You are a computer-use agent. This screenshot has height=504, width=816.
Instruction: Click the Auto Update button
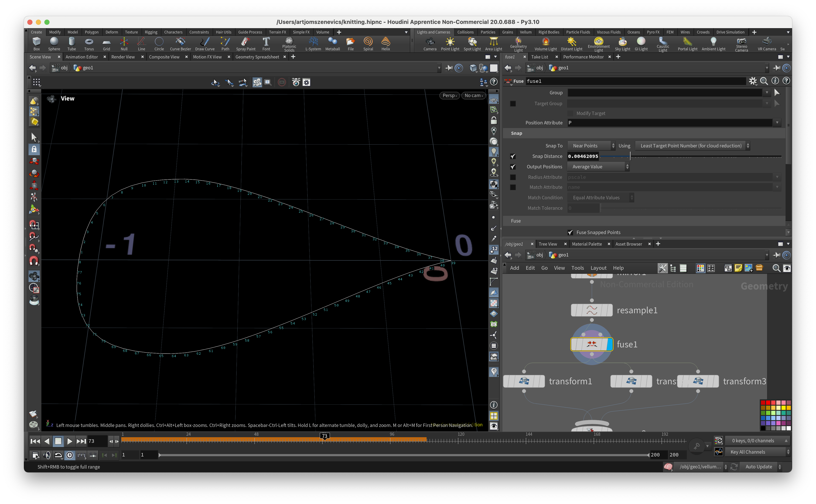point(759,467)
